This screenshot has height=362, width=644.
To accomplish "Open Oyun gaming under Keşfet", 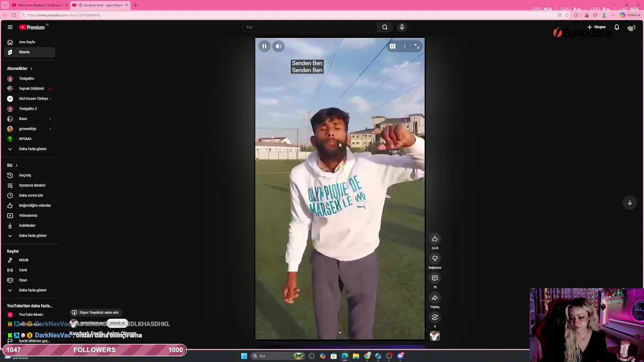I will (x=29, y=280).
